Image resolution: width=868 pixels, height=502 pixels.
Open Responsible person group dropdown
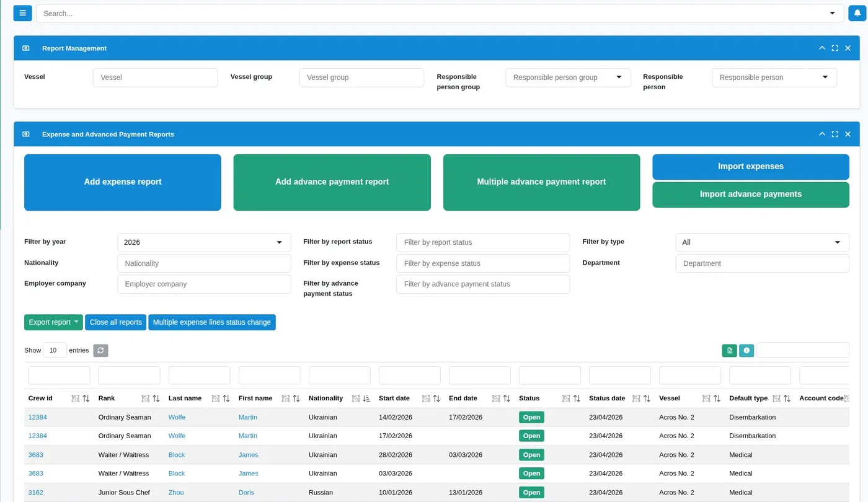coord(568,77)
